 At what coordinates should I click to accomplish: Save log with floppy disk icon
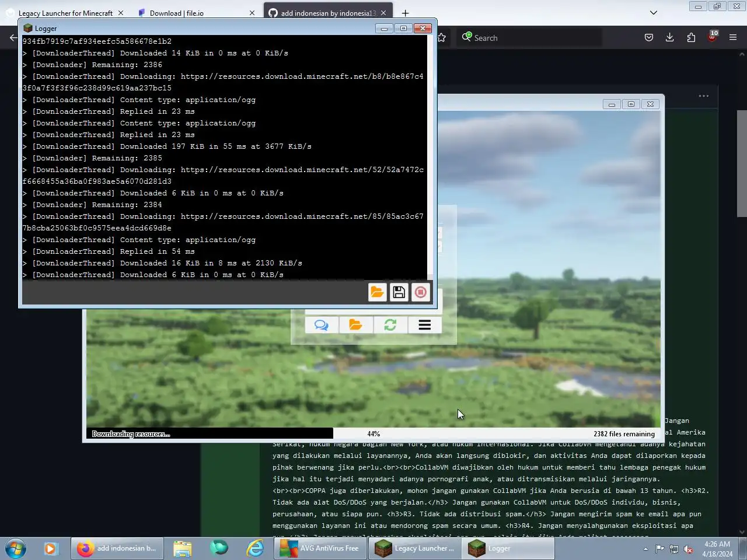(399, 292)
